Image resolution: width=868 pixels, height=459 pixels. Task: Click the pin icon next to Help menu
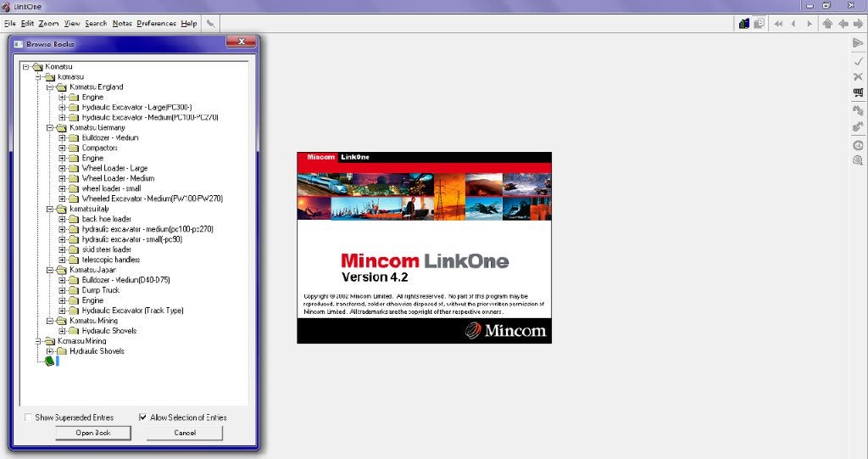(210, 23)
